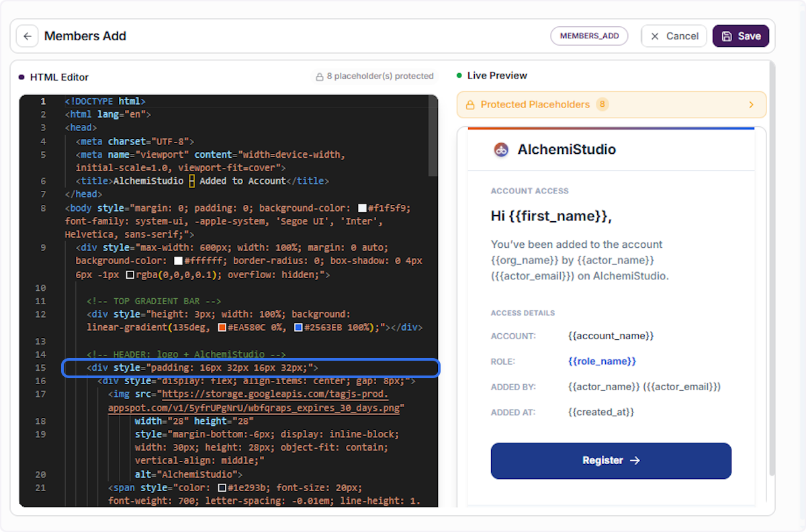Image resolution: width=806 pixels, height=532 pixels.
Task: Click the 'ACCESS DETAILS' label in preview
Action: point(523,313)
